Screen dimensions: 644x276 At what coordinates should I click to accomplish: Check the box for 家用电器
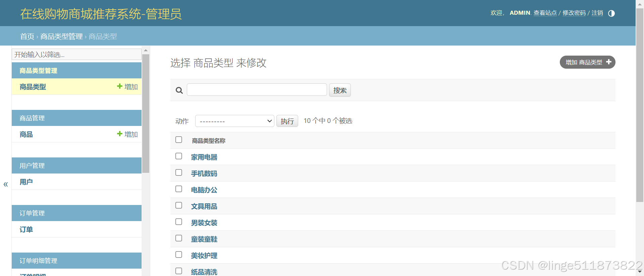point(179,156)
